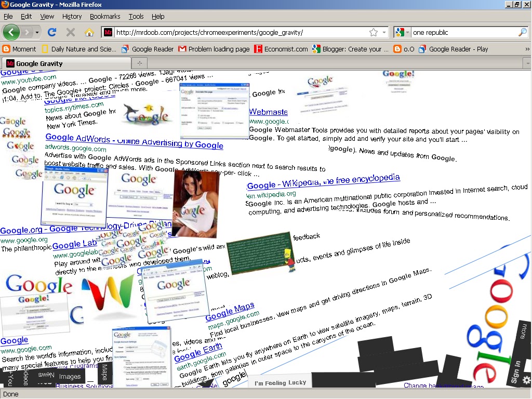Click the Google Wave logo image
The width and height of the screenshot is (532, 399).
pos(108,294)
